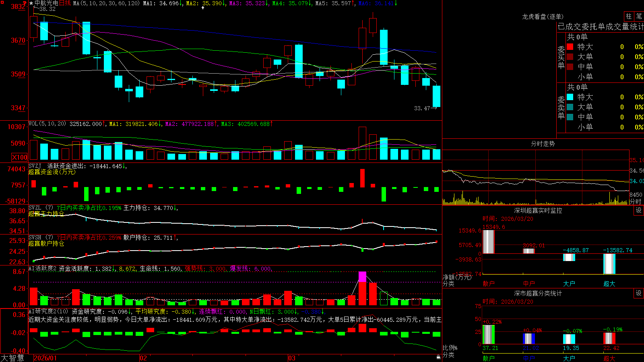The width and height of the screenshot is (644, 362).
Task: Click the 大智慧 logo in bottom-left
Action: [12, 358]
